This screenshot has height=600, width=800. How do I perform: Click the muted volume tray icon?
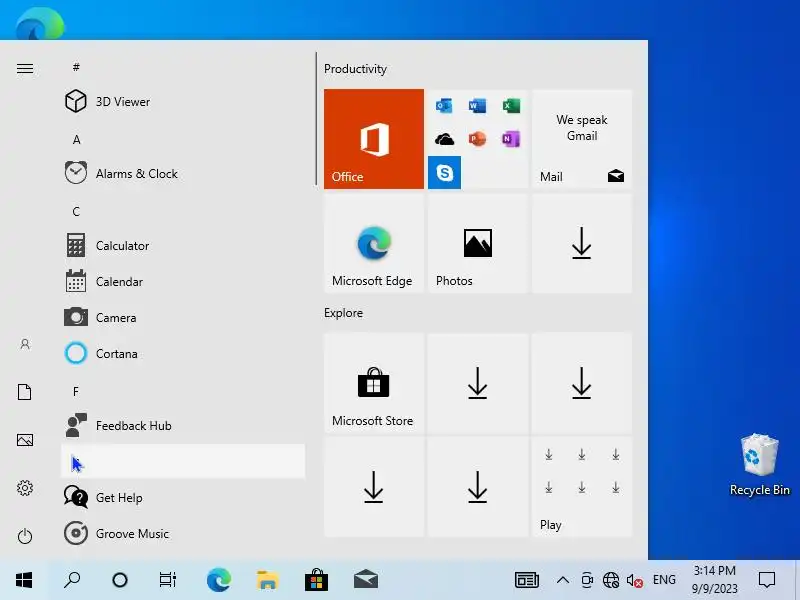click(x=634, y=580)
